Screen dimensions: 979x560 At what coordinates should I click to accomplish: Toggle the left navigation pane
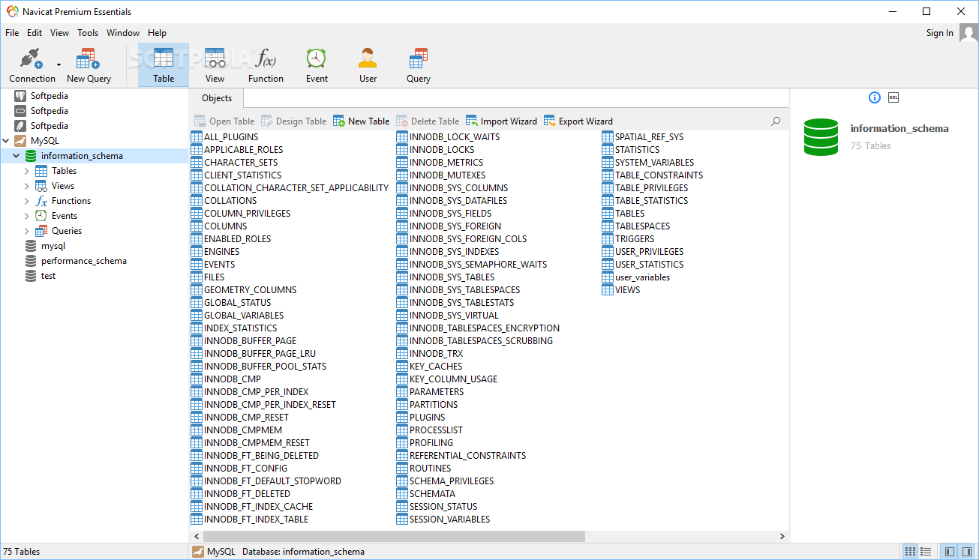click(x=949, y=551)
